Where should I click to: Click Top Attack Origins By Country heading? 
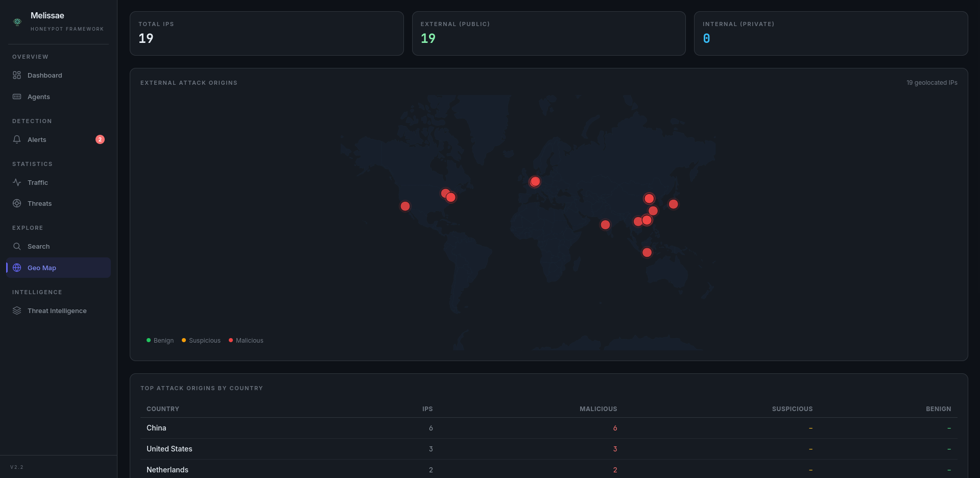[202, 388]
